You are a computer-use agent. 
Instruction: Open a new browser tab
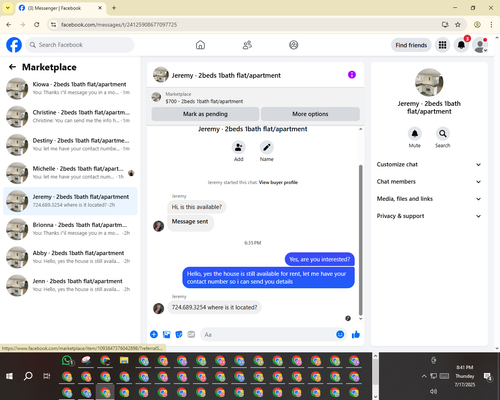point(114,8)
